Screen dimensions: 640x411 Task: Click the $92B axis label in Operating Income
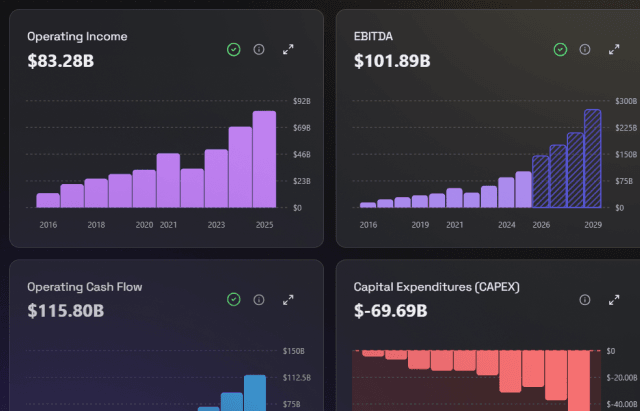coord(302,101)
